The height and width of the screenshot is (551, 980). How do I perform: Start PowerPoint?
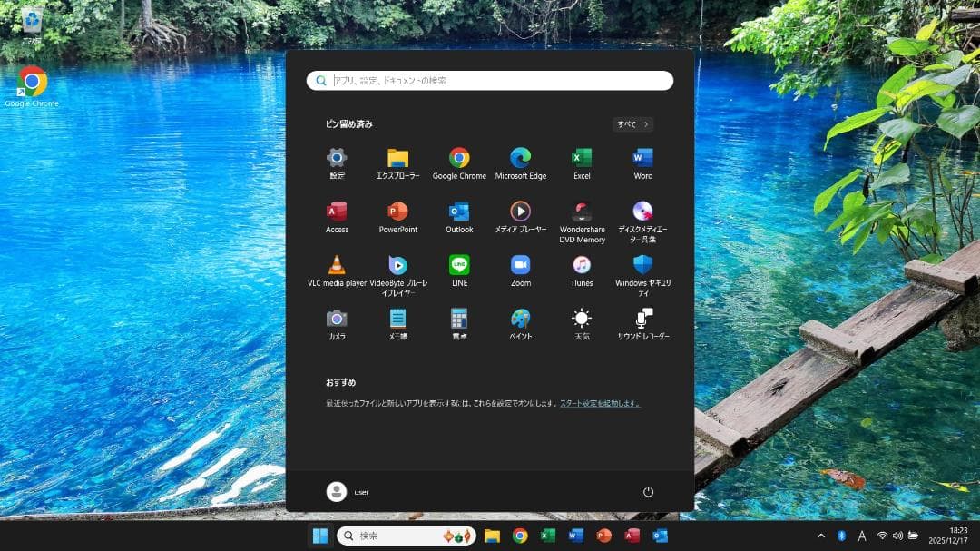398,212
